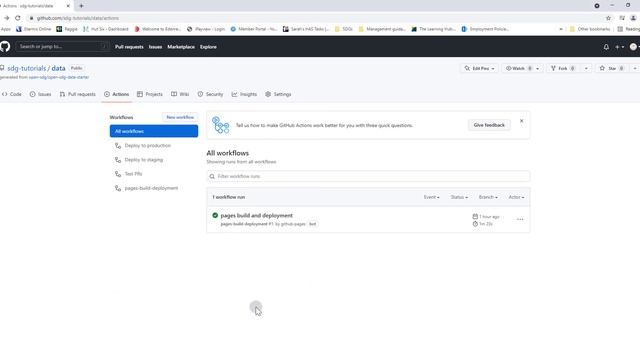
Task: Open the Reggie bookmark
Action: pos(67,29)
